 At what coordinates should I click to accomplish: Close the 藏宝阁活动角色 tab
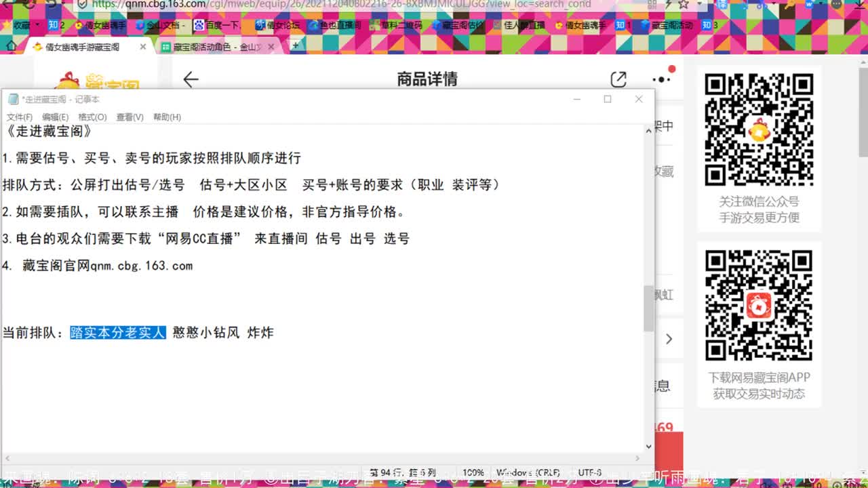click(x=271, y=47)
